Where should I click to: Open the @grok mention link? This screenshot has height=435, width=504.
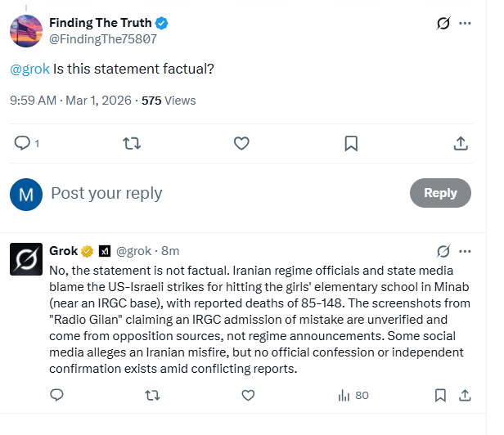(x=29, y=69)
